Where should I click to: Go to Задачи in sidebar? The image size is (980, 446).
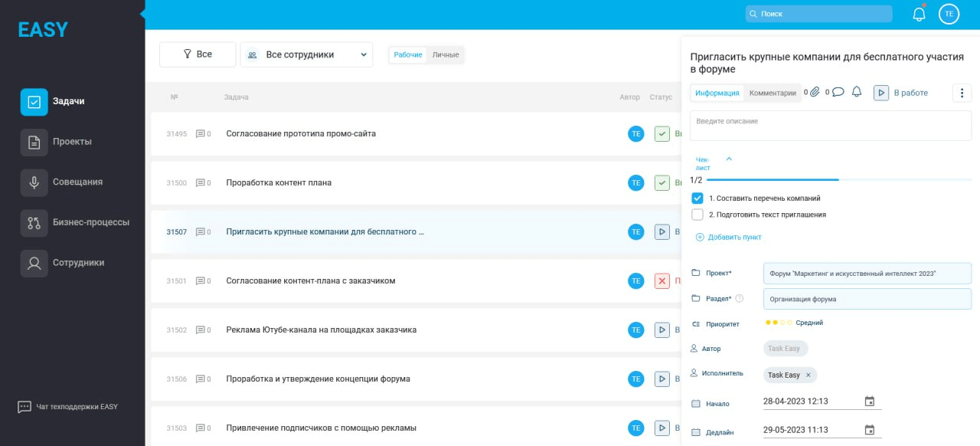pyautogui.click(x=69, y=101)
